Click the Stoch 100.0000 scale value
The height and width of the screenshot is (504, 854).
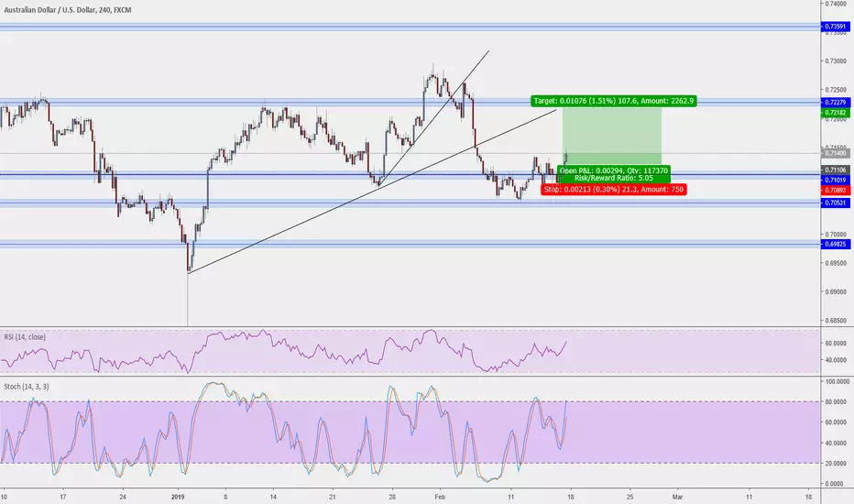(x=836, y=382)
